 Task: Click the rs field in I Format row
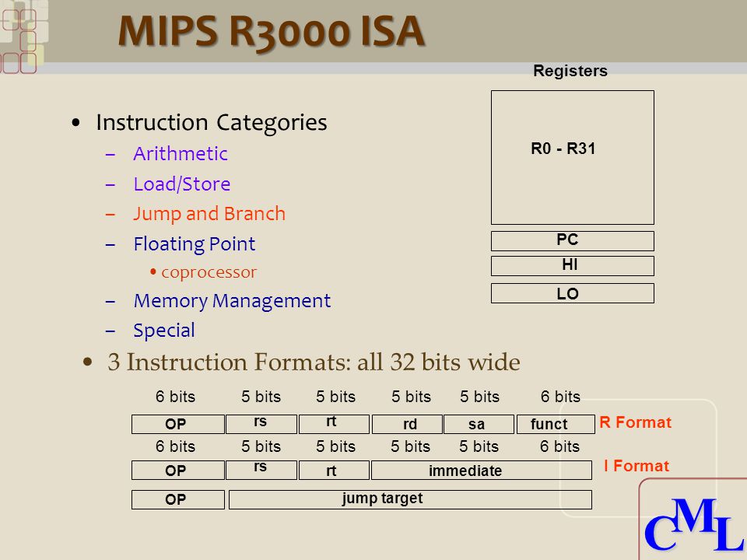(x=261, y=470)
